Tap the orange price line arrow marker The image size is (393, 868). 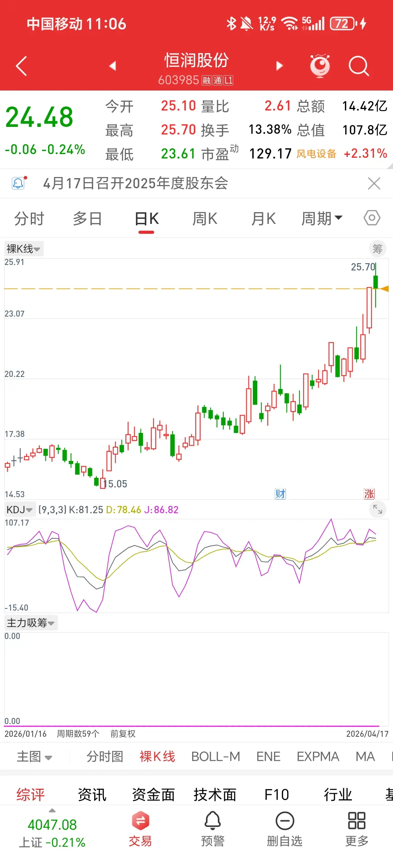click(x=384, y=289)
